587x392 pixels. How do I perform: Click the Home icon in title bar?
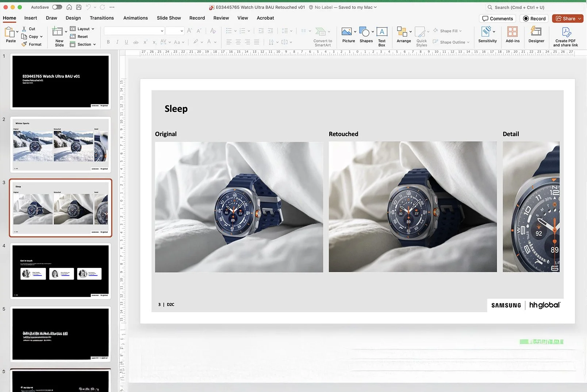(x=69, y=7)
